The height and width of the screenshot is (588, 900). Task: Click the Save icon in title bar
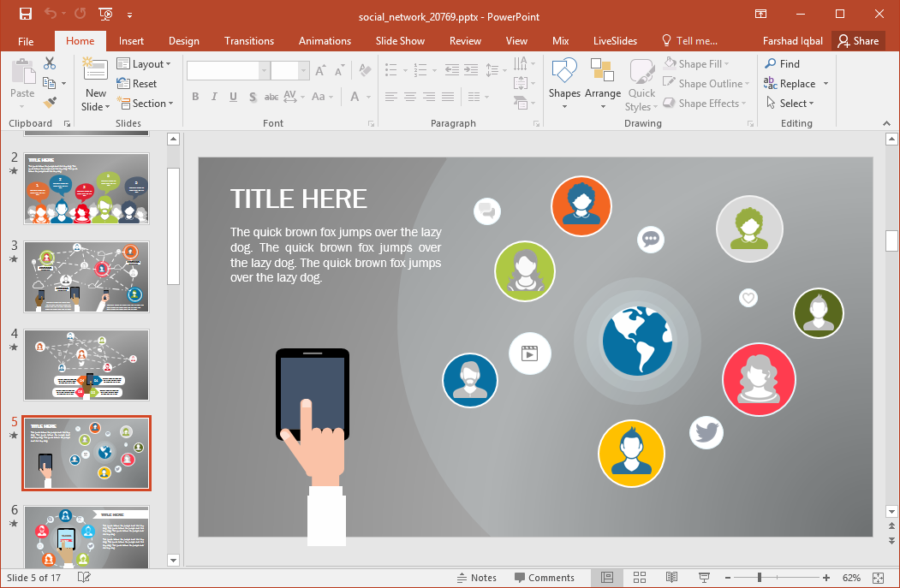pos(25,14)
